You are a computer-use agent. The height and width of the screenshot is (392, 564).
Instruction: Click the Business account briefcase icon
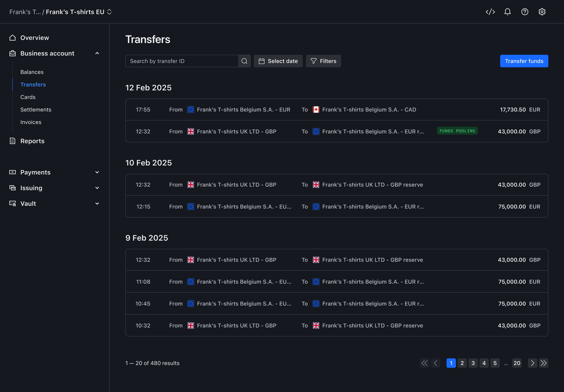click(13, 53)
